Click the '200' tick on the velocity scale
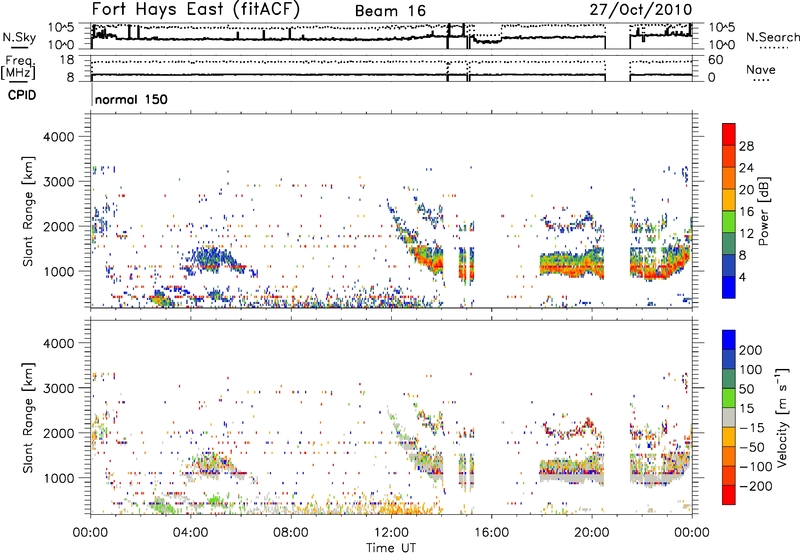Viewport: 800px width, 554px height. point(751,350)
